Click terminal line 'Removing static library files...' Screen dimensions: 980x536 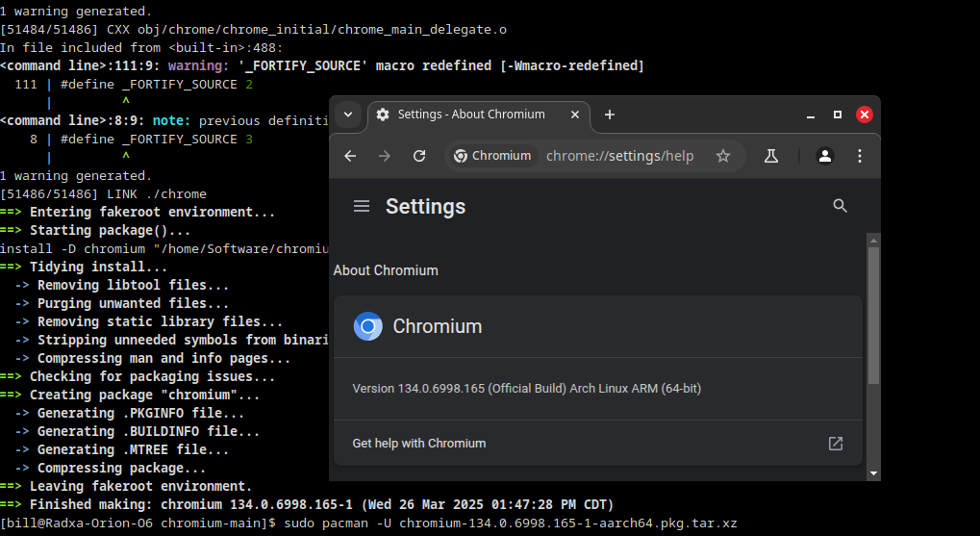149,321
